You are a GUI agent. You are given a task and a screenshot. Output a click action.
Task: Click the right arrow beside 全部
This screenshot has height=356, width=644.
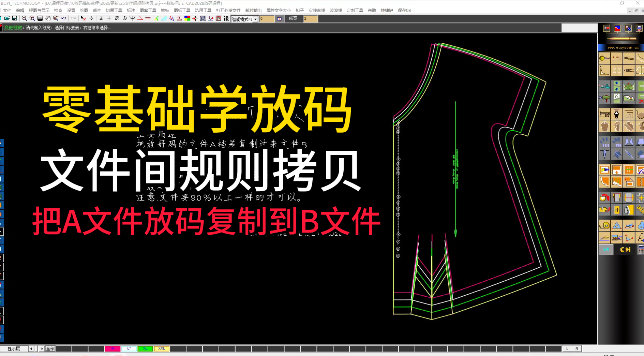[42, 348]
